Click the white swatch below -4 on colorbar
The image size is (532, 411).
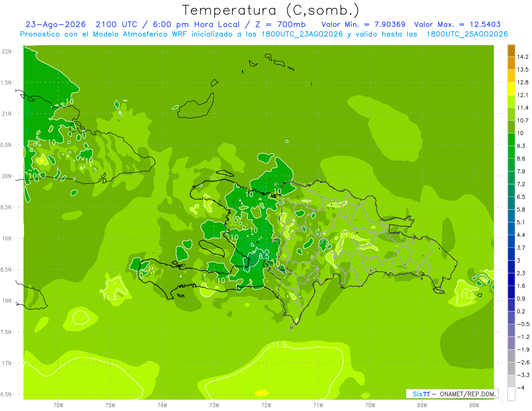tap(511, 394)
